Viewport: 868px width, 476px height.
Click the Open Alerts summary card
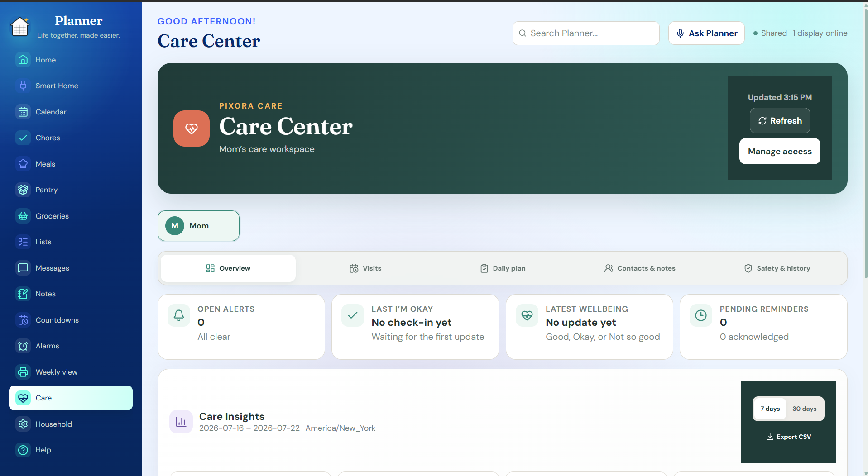click(241, 327)
